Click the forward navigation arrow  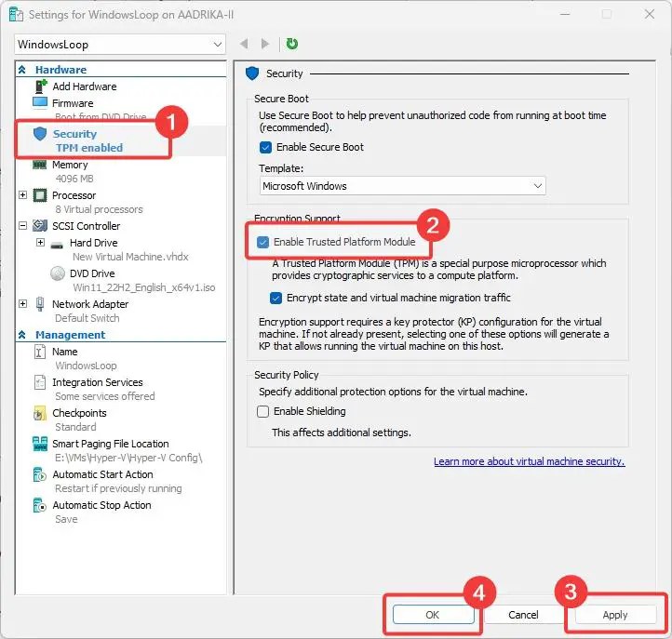point(265,44)
